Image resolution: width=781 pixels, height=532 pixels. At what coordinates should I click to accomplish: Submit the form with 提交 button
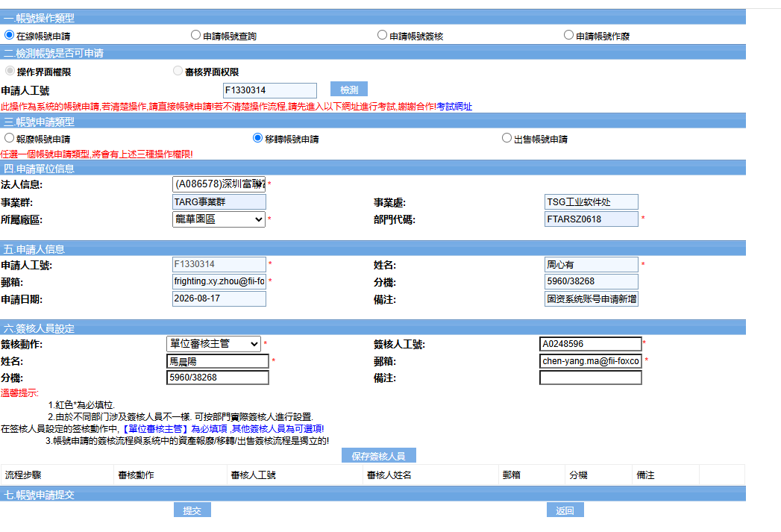(x=192, y=510)
